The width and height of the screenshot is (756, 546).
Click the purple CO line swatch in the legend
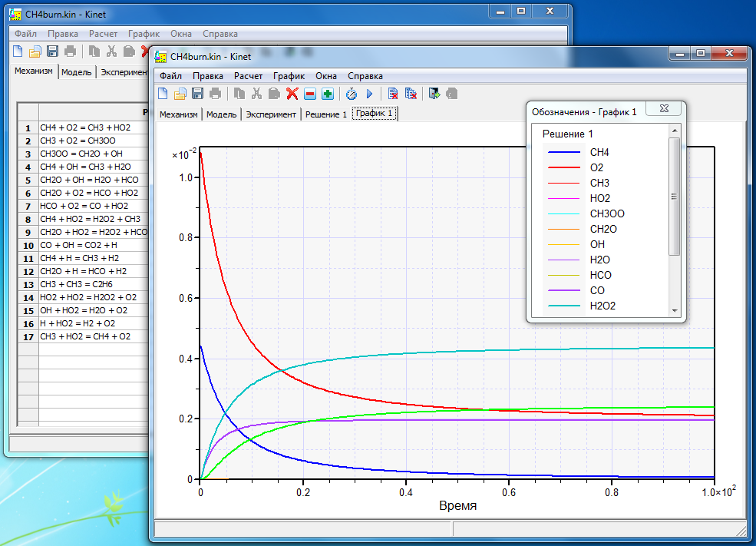click(x=563, y=290)
